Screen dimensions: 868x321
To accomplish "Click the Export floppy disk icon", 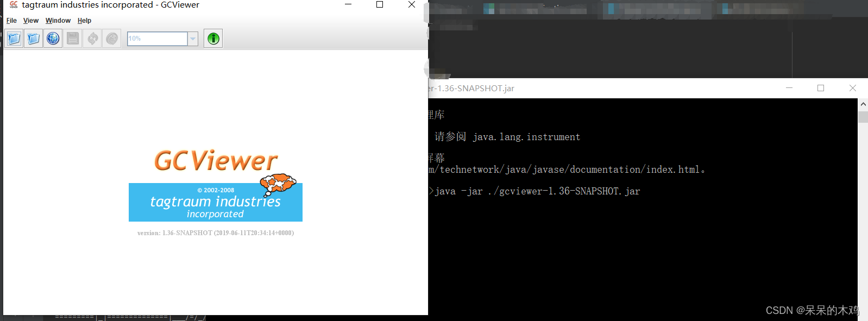I will pos(73,39).
